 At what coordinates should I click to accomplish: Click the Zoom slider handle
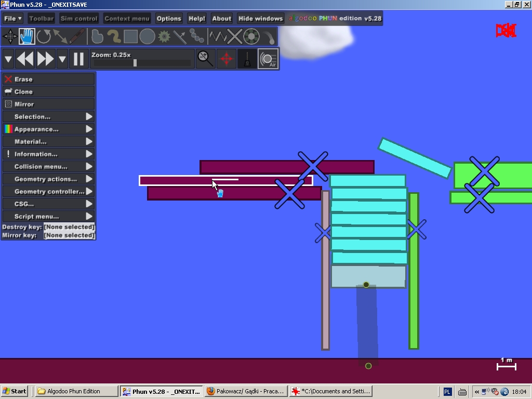point(135,63)
